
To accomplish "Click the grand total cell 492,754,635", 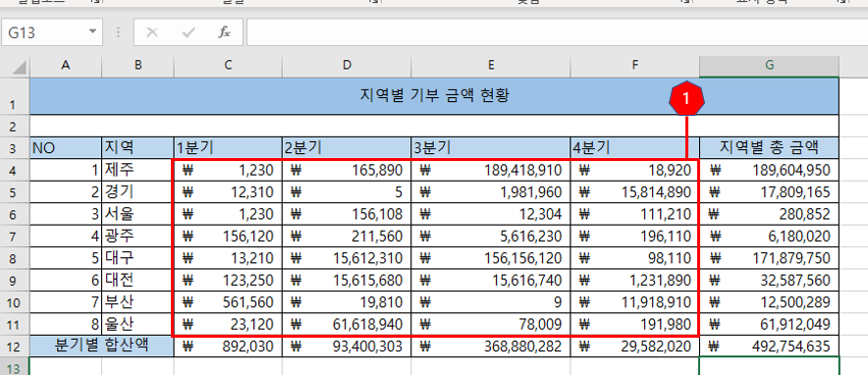I will (770, 347).
